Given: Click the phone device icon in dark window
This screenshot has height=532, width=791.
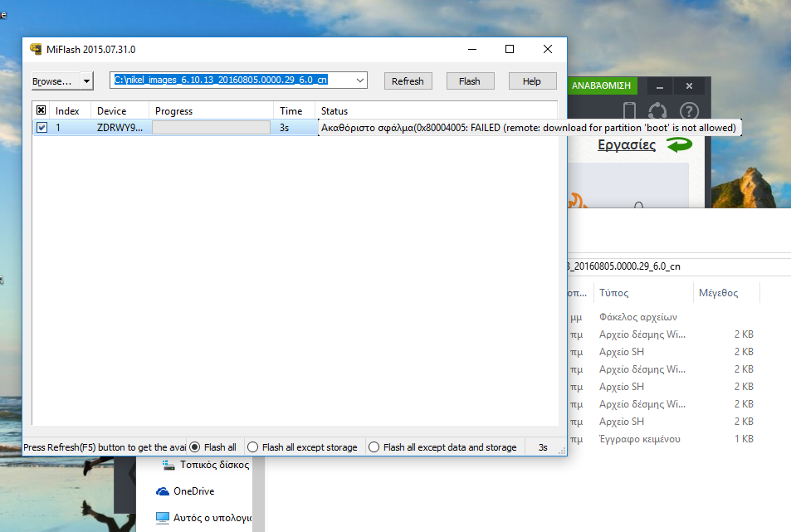Looking at the screenshot, I should point(629,110).
